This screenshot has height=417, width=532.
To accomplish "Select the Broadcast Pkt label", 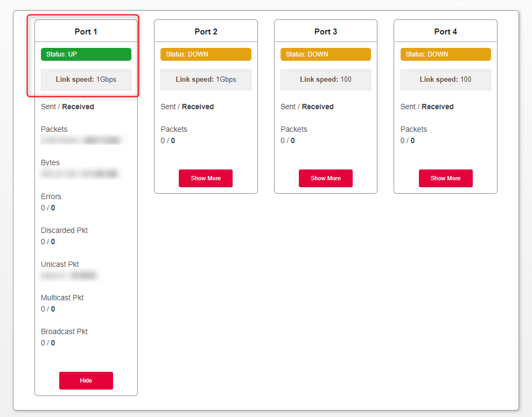I will 64,331.
